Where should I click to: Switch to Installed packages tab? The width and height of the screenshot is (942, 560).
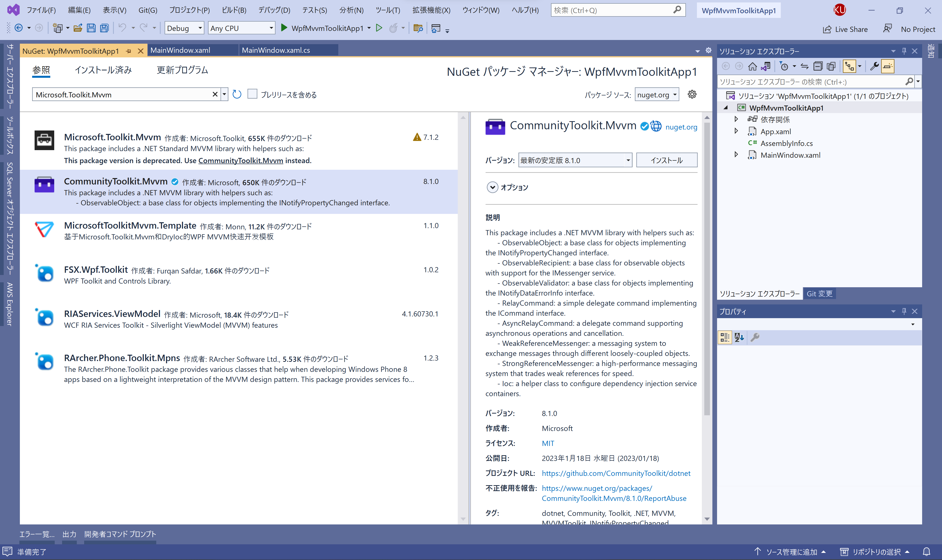point(103,70)
